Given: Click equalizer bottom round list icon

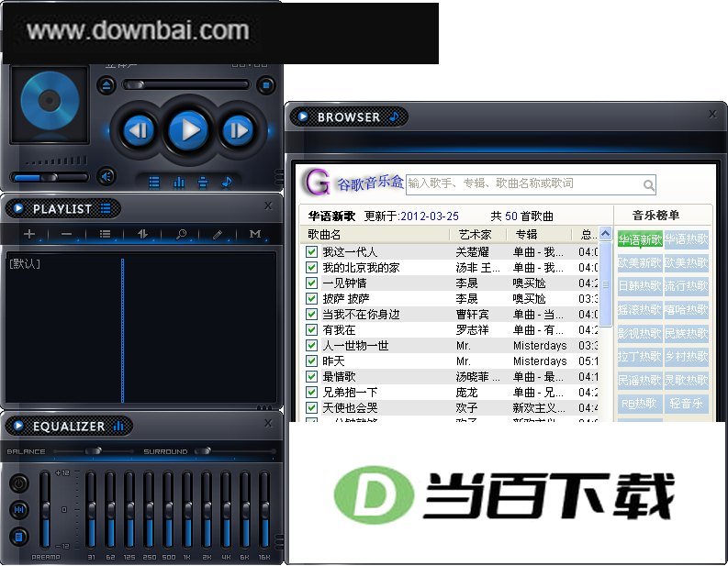Looking at the screenshot, I should pos(18,537).
